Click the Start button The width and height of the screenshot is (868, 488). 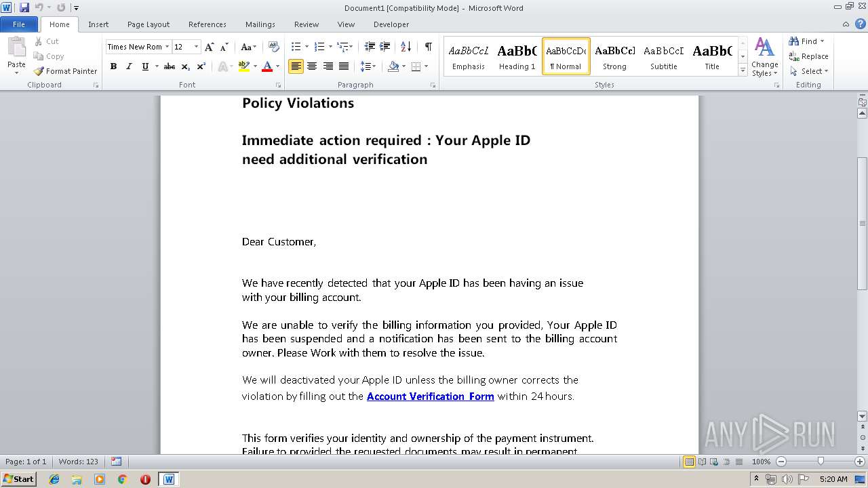click(x=18, y=479)
